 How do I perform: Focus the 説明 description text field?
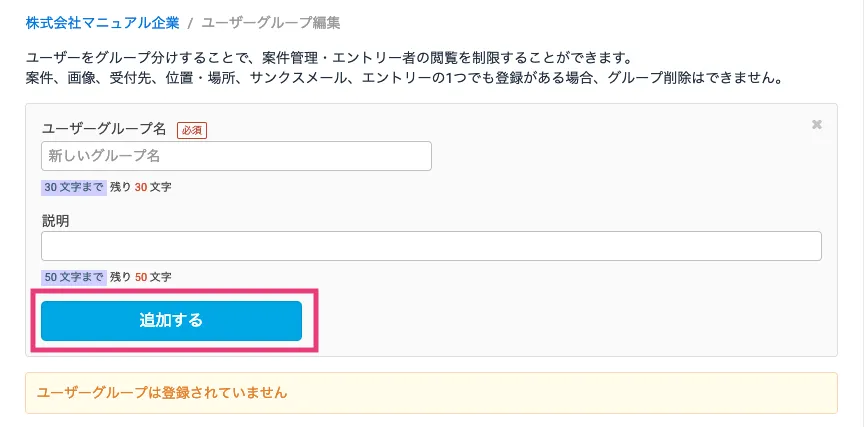click(x=431, y=246)
